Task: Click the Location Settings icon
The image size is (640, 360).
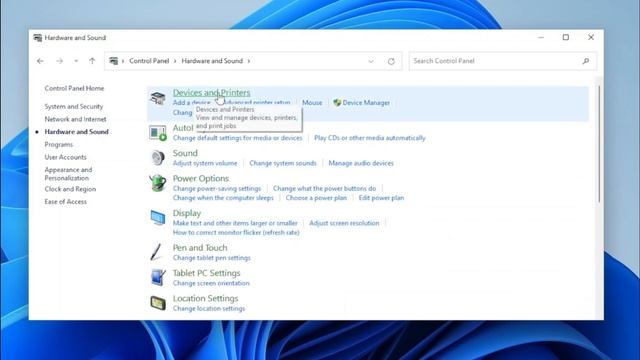Action: pyautogui.click(x=158, y=303)
